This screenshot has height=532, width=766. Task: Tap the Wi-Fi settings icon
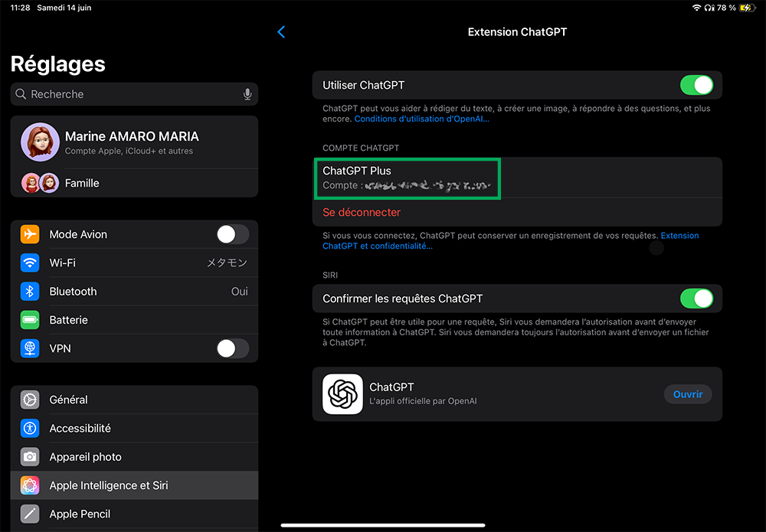30,263
